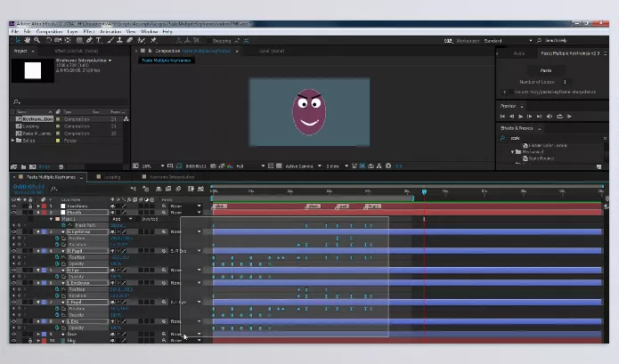Expand the Face layer
The width and height of the screenshot is (619, 364).
point(38,334)
